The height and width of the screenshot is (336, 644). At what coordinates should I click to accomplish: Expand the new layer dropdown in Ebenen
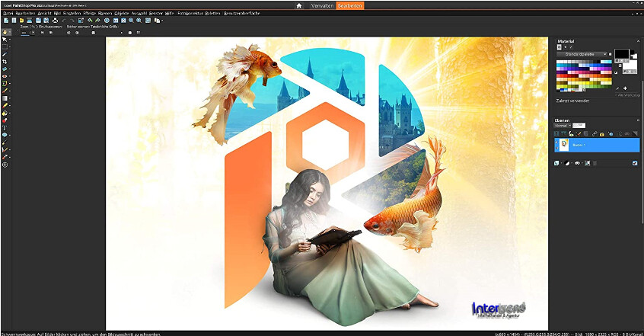coord(562,163)
